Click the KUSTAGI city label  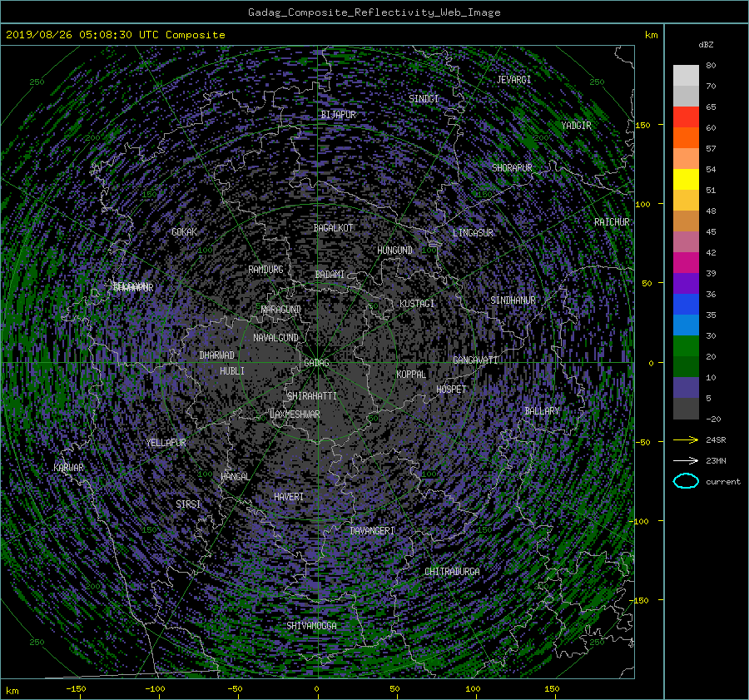pos(417,304)
